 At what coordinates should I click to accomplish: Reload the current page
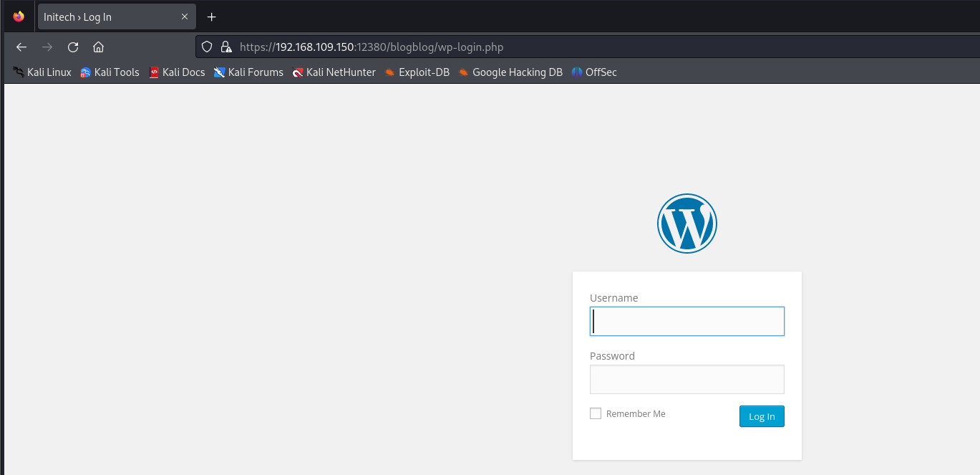pyautogui.click(x=73, y=47)
